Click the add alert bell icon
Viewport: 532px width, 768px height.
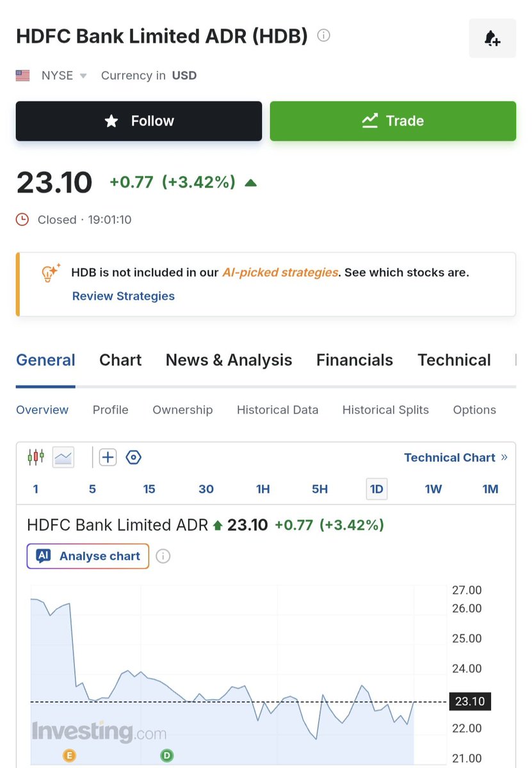[x=492, y=38]
